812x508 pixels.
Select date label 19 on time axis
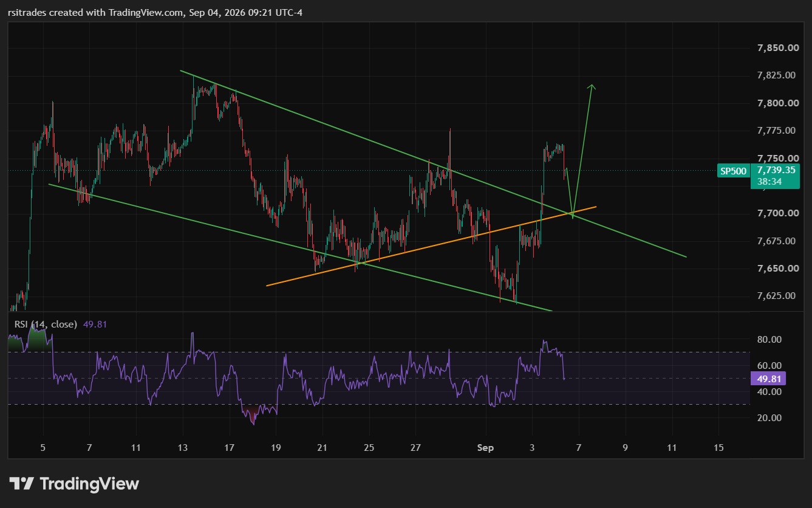(276, 448)
